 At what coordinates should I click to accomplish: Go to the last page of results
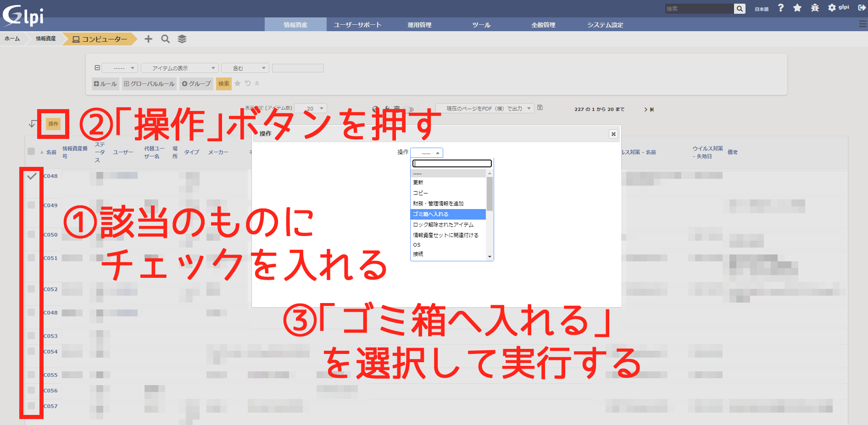(x=652, y=110)
